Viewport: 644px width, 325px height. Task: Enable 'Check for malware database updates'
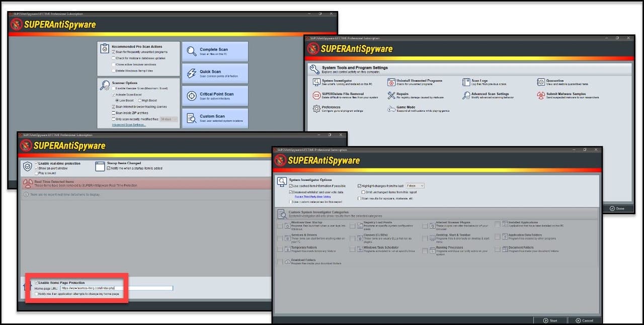coord(113,58)
